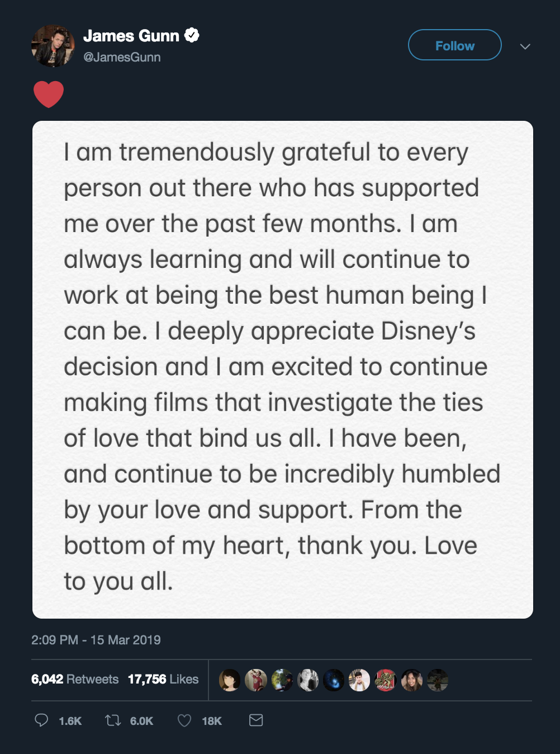Image resolution: width=560 pixels, height=754 pixels.
Task: Click the retweet arrows icon
Action: tap(113, 720)
